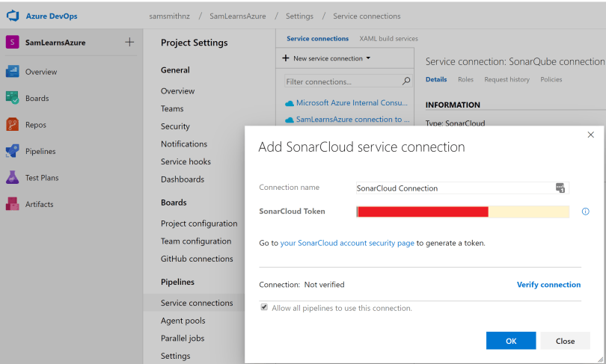Open the Policies tab

[551, 79]
